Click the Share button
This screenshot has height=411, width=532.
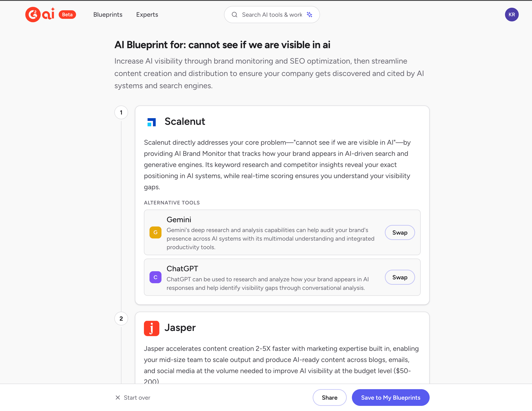(x=330, y=397)
